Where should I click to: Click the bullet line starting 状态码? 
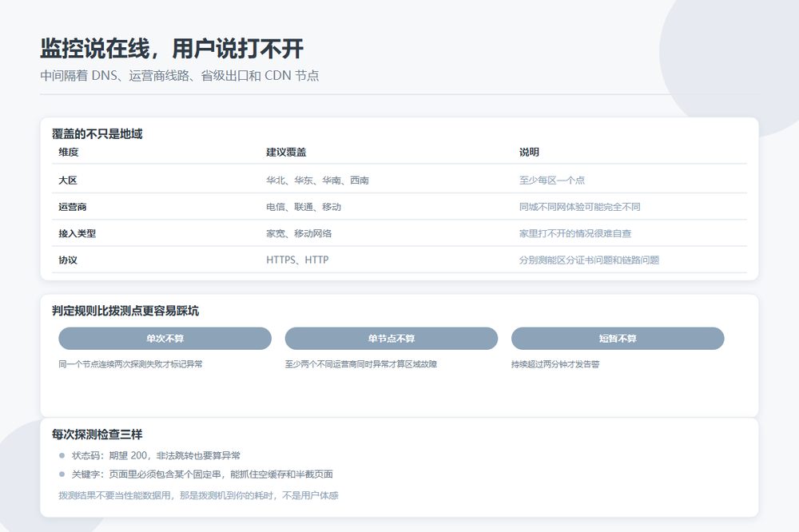tap(156, 455)
